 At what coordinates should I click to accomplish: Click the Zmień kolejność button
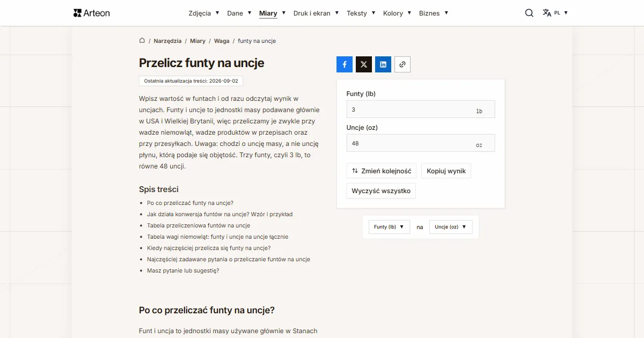pyautogui.click(x=382, y=171)
